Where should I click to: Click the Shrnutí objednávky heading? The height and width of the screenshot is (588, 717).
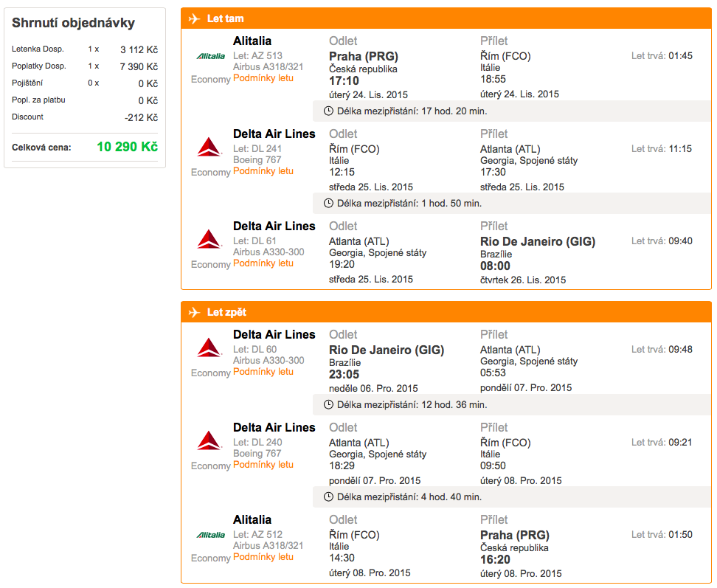click(73, 23)
